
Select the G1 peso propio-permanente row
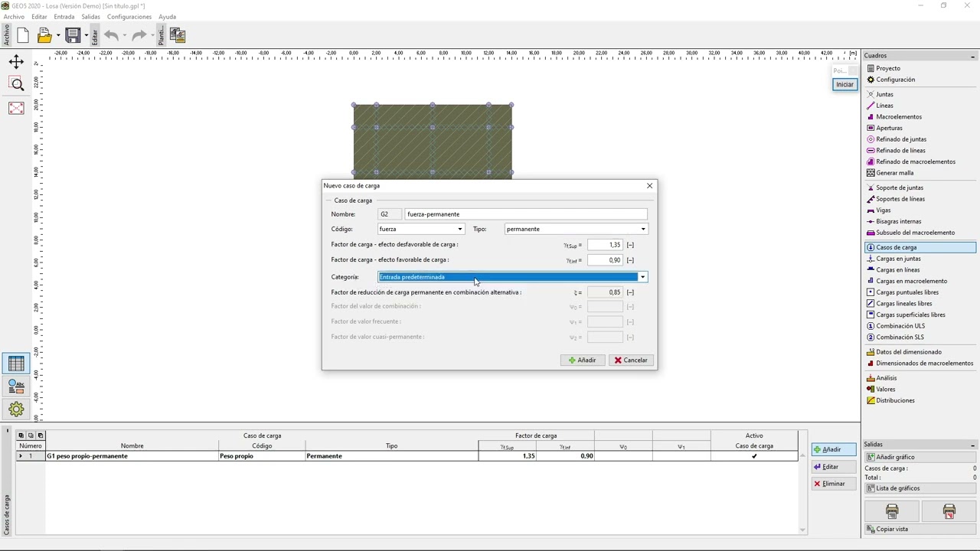click(407, 456)
